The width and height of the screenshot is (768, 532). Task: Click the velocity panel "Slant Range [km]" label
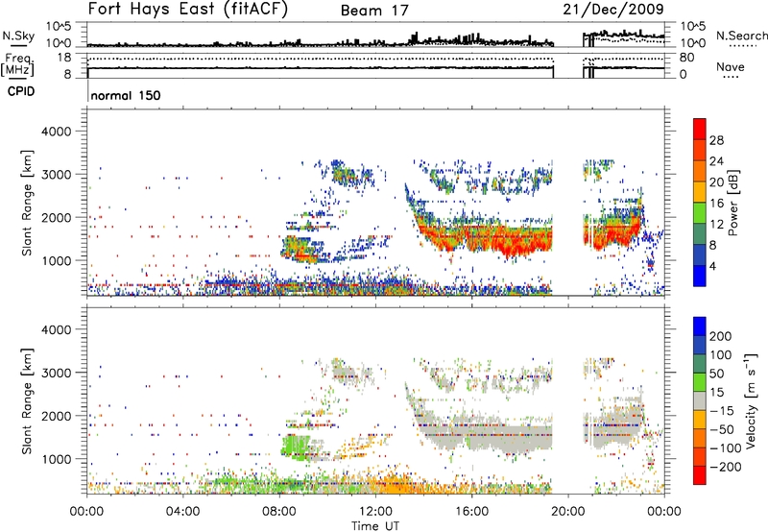(x=27, y=401)
